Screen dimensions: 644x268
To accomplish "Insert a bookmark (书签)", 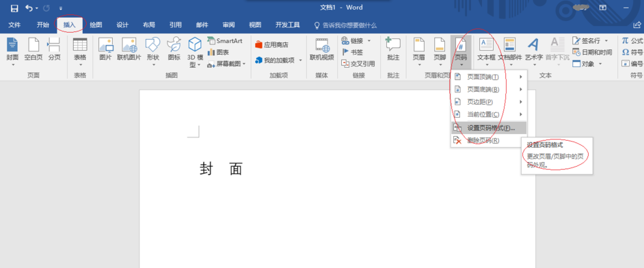I will pyautogui.click(x=352, y=52).
